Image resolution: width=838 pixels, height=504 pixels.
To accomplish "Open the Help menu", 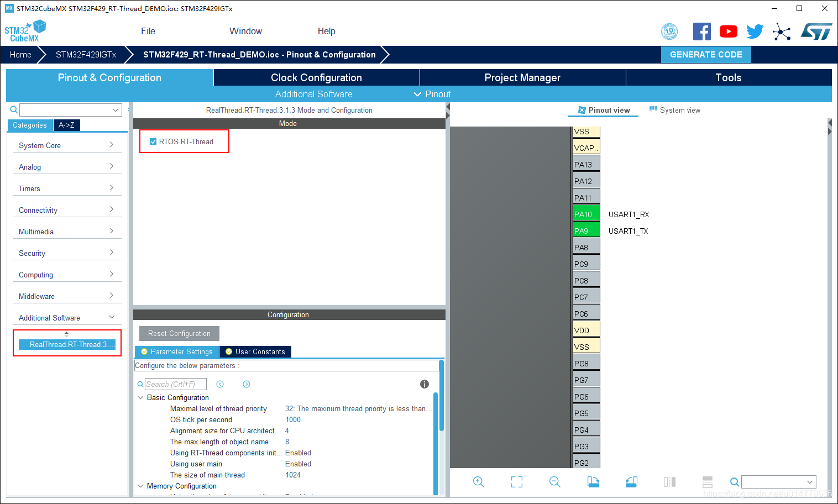I will click(327, 32).
